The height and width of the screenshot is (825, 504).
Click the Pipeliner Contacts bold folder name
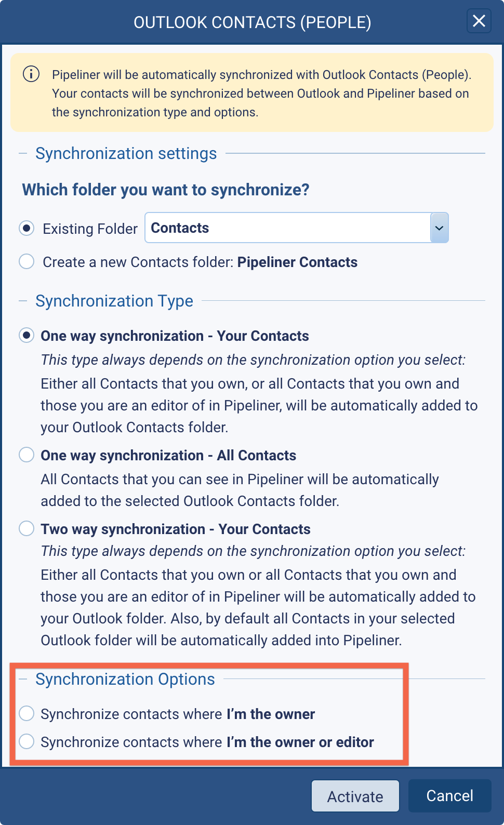click(x=297, y=262)
